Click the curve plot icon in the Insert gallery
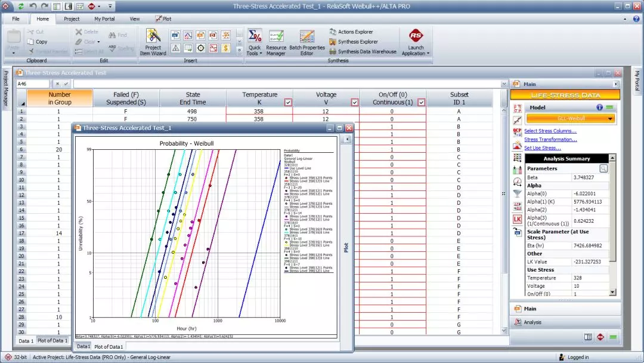644x363 pixels. click(188, 35)
